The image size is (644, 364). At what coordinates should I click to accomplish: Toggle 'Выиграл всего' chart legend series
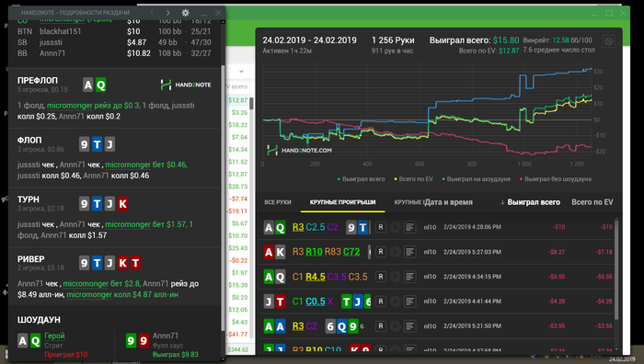pos(362,179)
